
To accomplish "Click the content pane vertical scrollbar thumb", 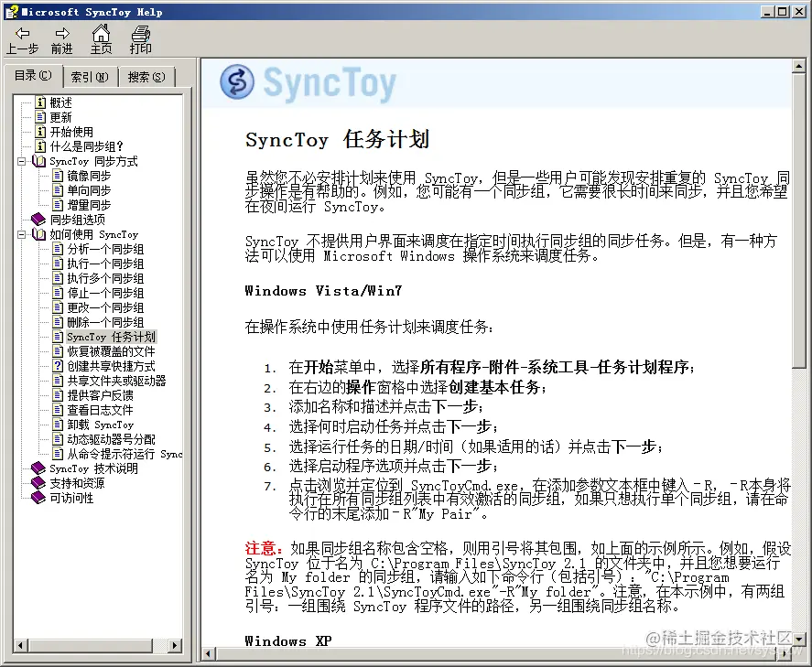I will point(798,221).
